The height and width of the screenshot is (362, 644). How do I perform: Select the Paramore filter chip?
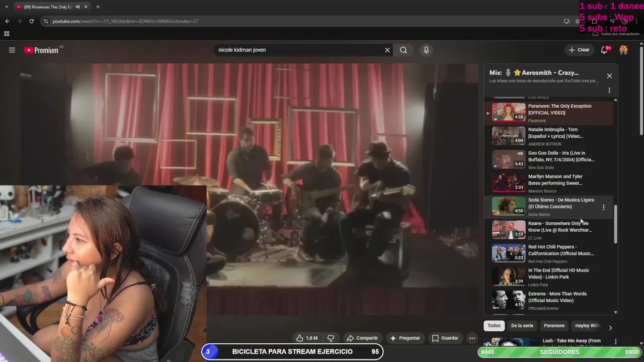pyautogui.click(x=554, y=326)
